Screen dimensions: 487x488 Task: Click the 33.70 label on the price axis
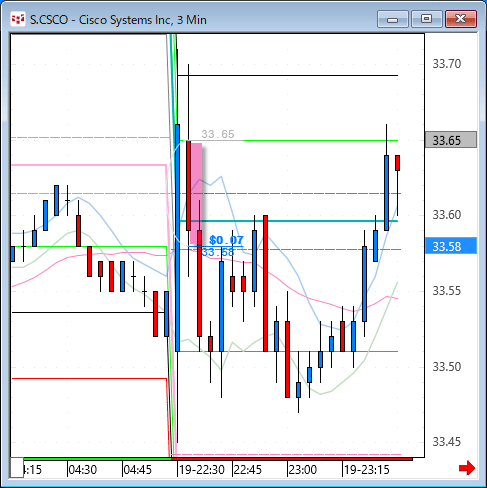(x=447, y=63)
